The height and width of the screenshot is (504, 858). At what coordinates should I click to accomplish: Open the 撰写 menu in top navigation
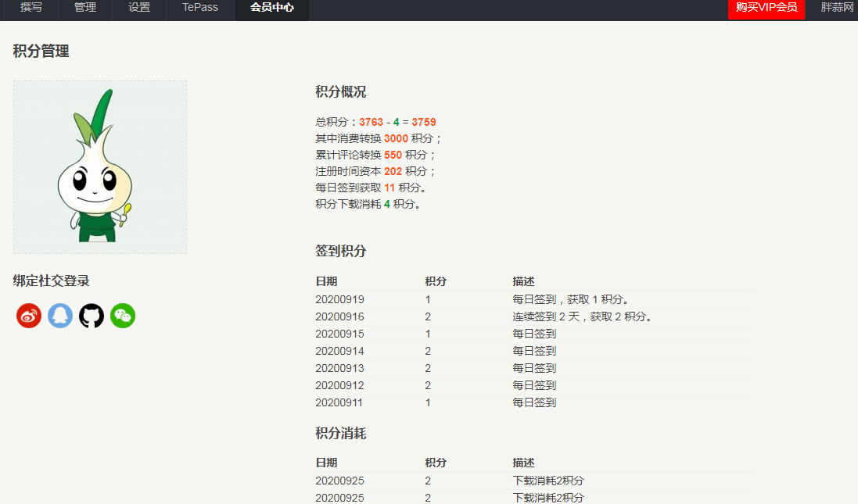pos(31,8)
